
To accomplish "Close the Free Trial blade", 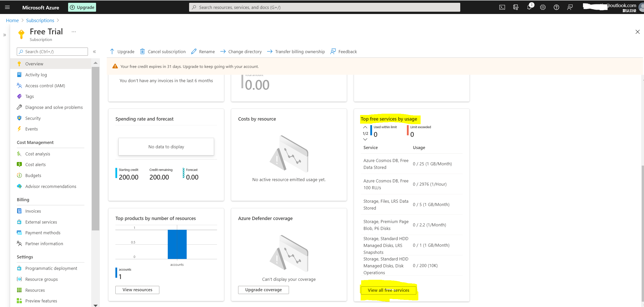I will coord(638,32).
